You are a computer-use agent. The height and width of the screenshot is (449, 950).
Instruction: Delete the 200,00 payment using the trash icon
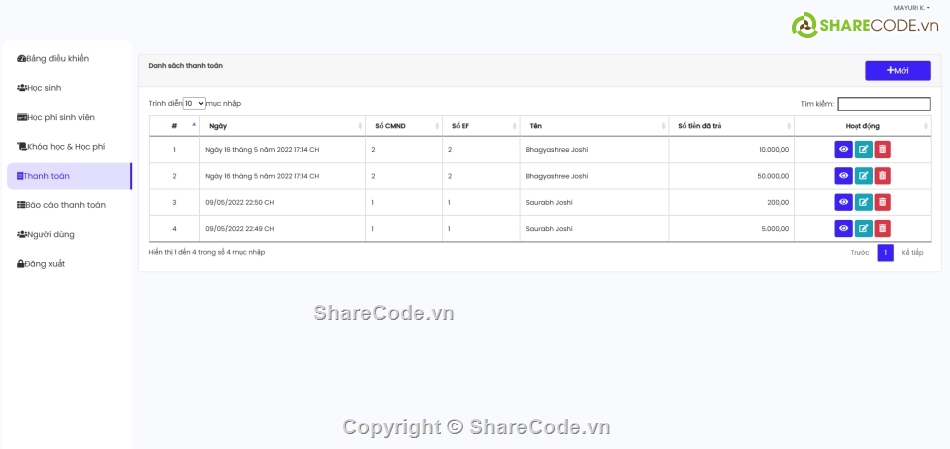[882, 202]
